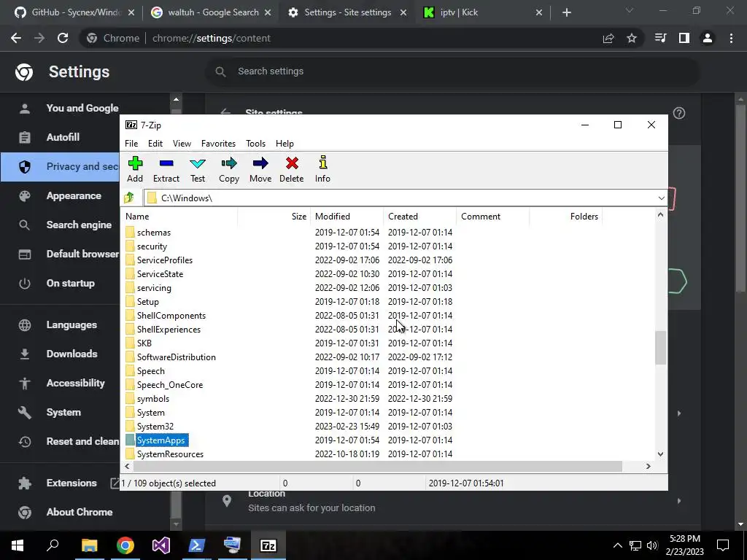Viewport: 747px width, 560px height.
Task: Go up one folder level in 7-Zip
Action: [x=128, y=198]
